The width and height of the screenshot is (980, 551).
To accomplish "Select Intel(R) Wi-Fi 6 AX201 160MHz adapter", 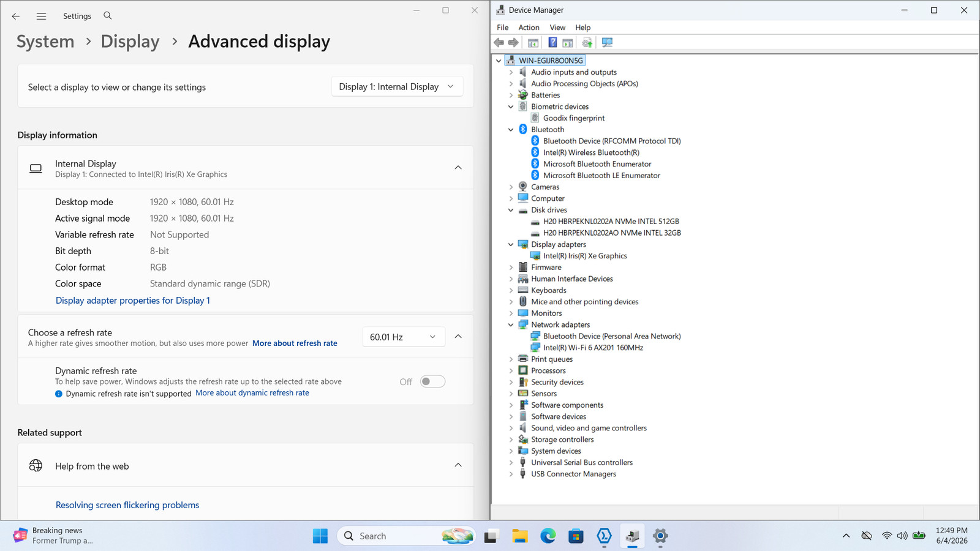I will (x=593, y=348).
